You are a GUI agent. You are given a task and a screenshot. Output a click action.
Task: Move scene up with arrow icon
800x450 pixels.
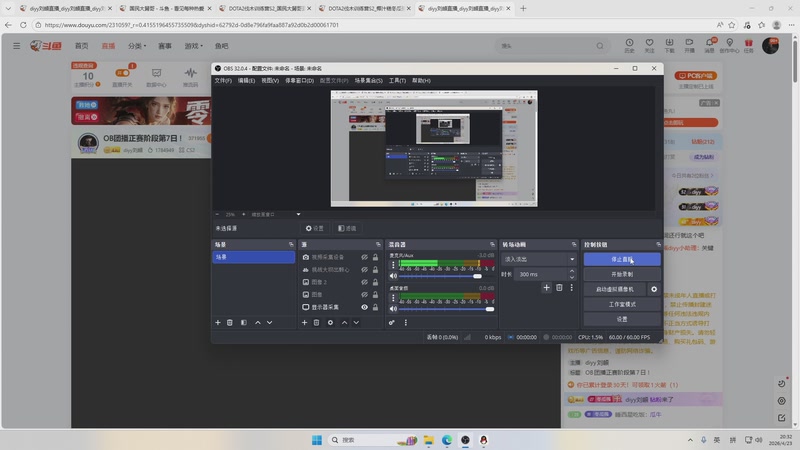tap(258, 322)
